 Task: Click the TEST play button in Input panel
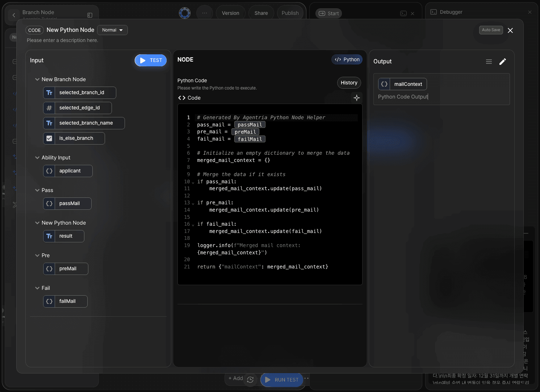[151, 61]
